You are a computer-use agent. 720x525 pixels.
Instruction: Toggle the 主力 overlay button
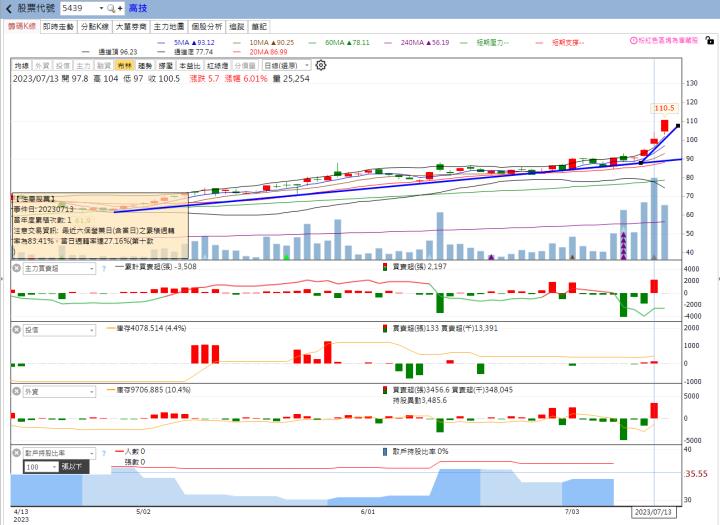[x=83, y=66]
